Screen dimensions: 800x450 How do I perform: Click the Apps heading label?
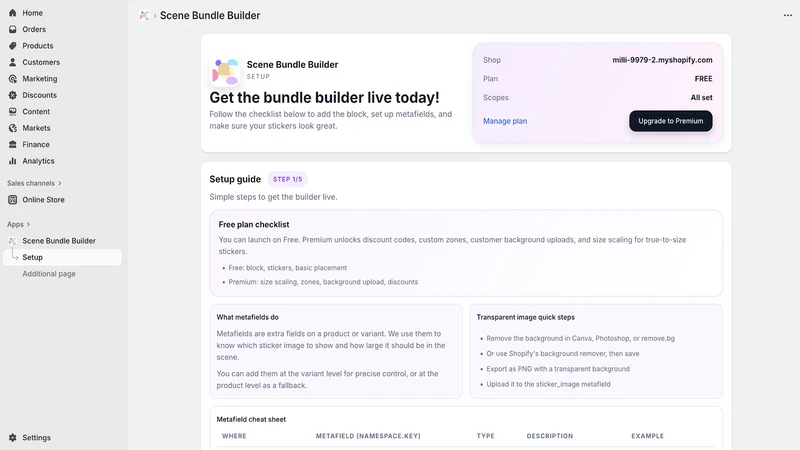coord(15,224)
